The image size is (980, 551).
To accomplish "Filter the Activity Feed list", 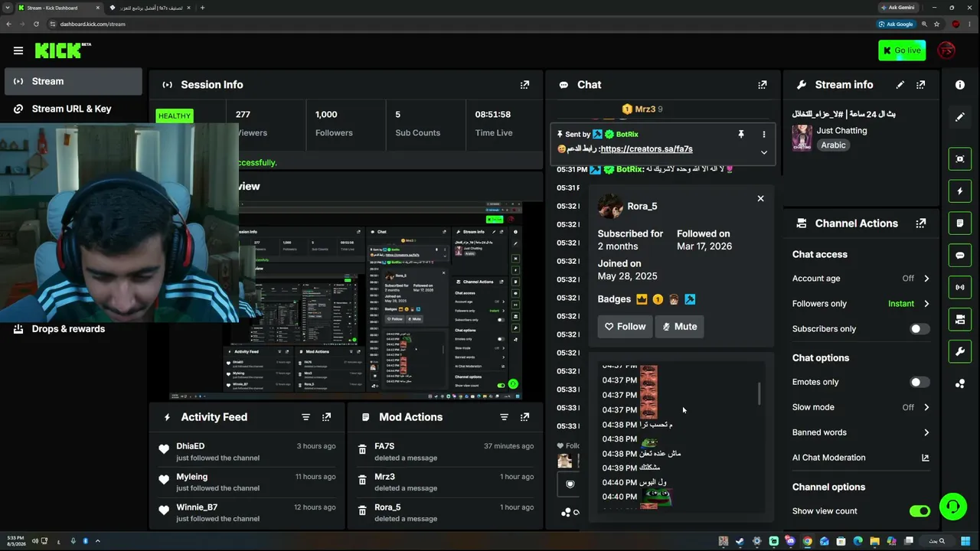I will (x=305, y=417).
